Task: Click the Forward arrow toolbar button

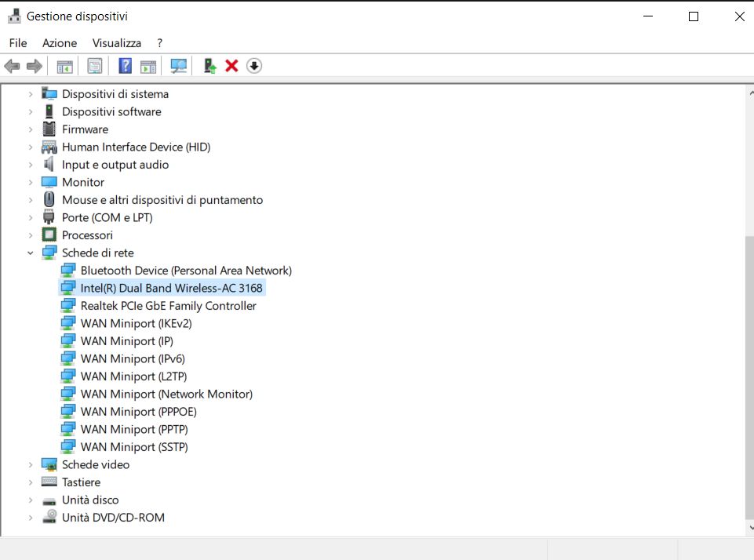Action: click(x=35, y=66)
